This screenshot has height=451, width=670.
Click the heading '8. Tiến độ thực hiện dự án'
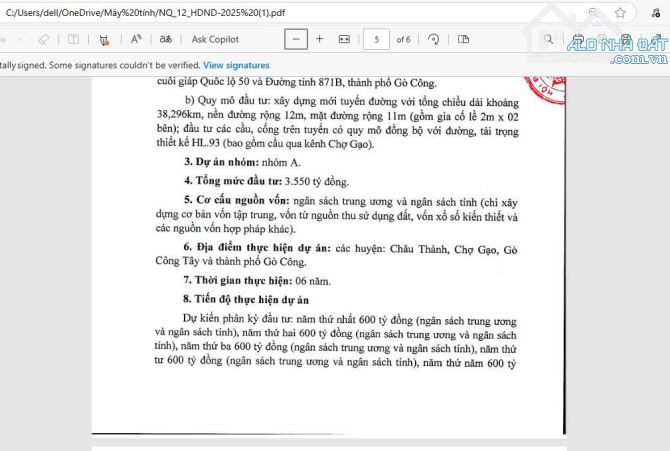click(245, 299)
